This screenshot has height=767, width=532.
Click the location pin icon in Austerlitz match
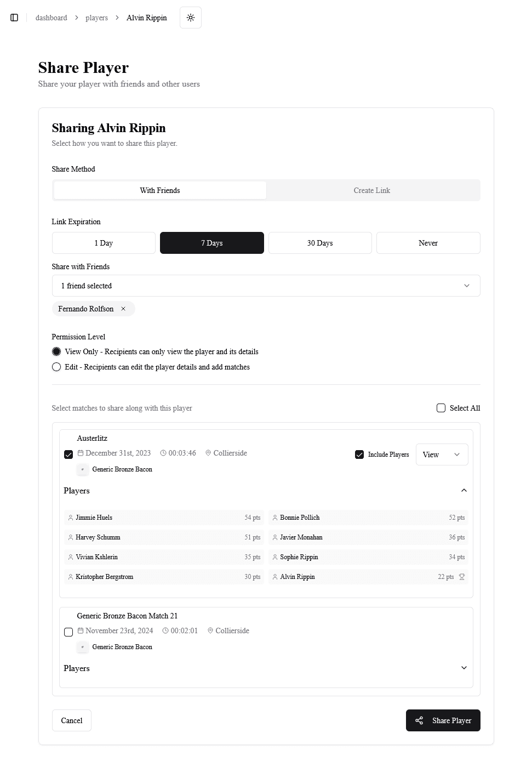[208, 453]
